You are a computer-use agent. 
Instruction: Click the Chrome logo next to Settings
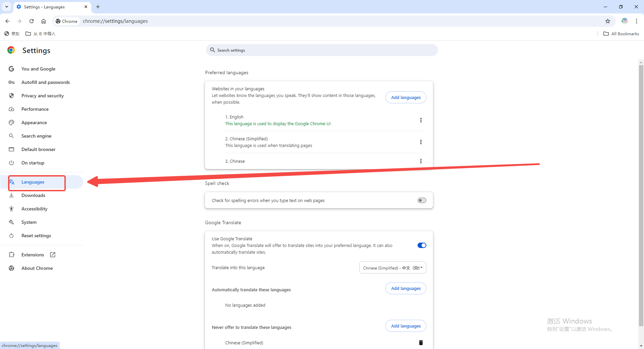(x=11, y=50)
